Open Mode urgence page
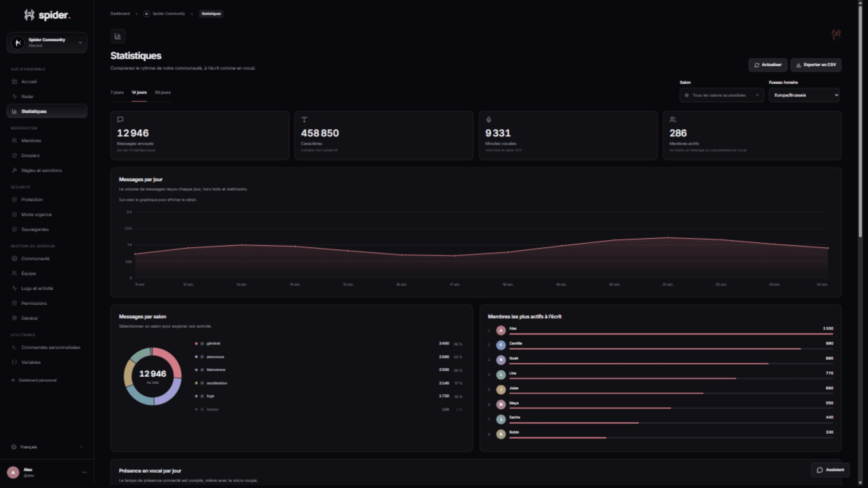 [x=47, y=214]
